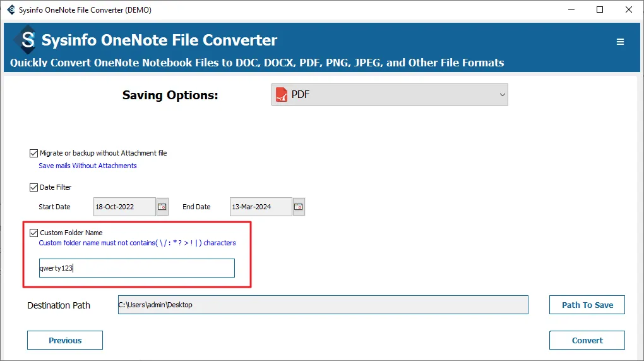Open the Start Date calendar picker
Image resolution: width=644 pixels, height=361 pixels.
pyautogui.click(x=163, y=207)
